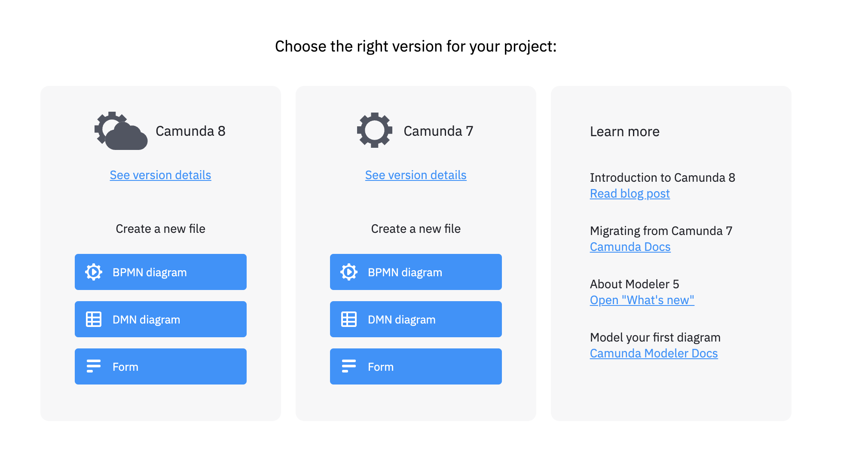Visit the Camunda Modeler Docs link
The height and width of the screenshot is (470, 868).
(654, 354)
